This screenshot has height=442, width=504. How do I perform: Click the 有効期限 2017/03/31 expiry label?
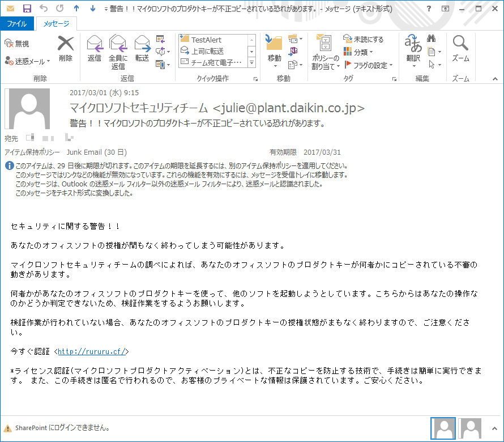(305, 152)
